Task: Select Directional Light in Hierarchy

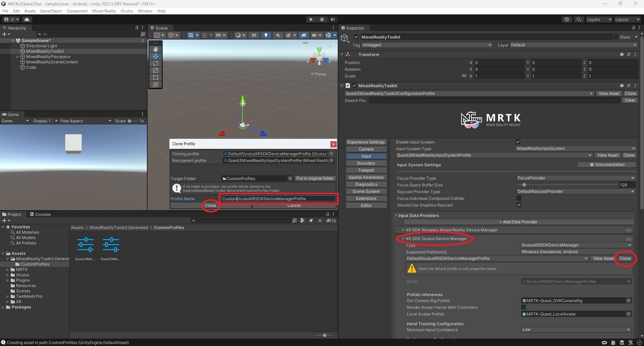Action: (x=41, y=46)
